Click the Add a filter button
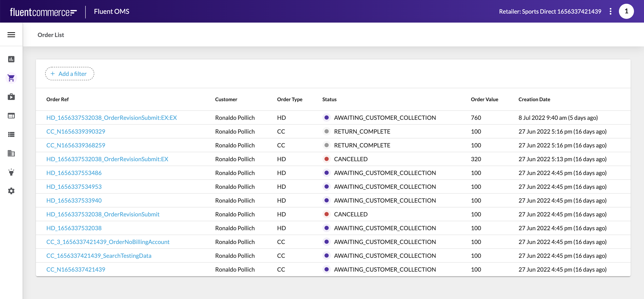Image resolution: width=644 pixels, height=299 pixels. pos(70,74)
